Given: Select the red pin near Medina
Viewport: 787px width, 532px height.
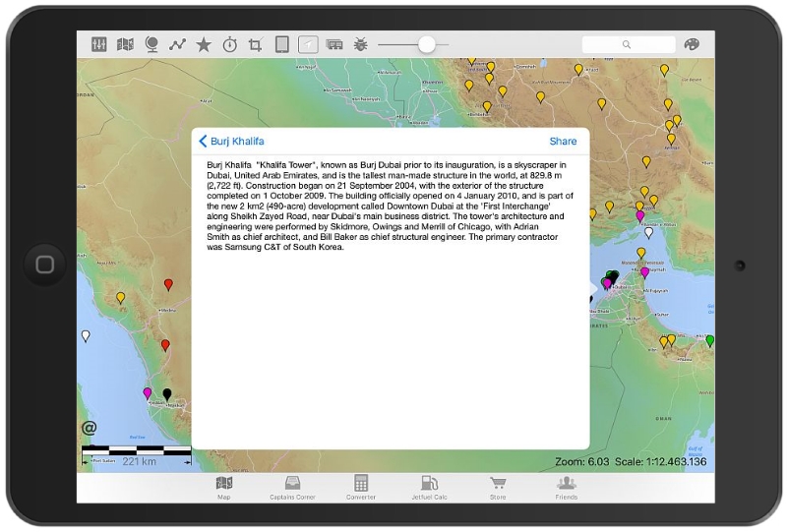Looking at the screenshot, I should [168, 285].
